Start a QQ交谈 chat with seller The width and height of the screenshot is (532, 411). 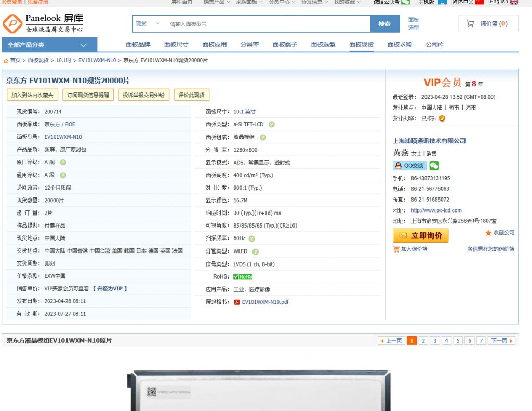point(409,166)
